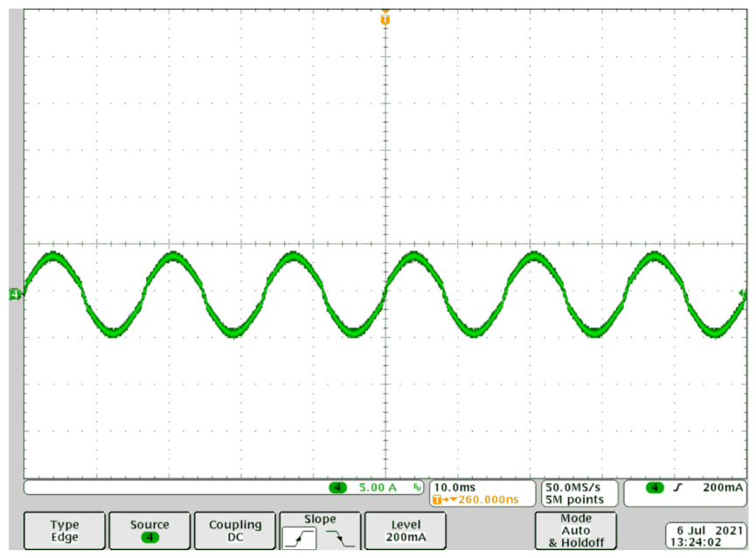The width and height of the screenshot is (756, 558).
Task: Select the falling edge slope icon
Action: pyautogui.click(x=340, y=540)
